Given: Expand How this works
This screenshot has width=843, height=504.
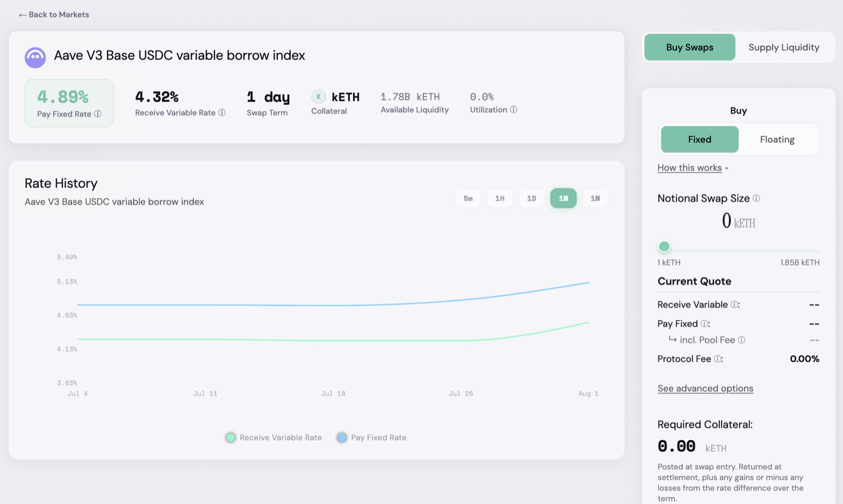Looking at the screenshot, I should (x=693, y=167).
